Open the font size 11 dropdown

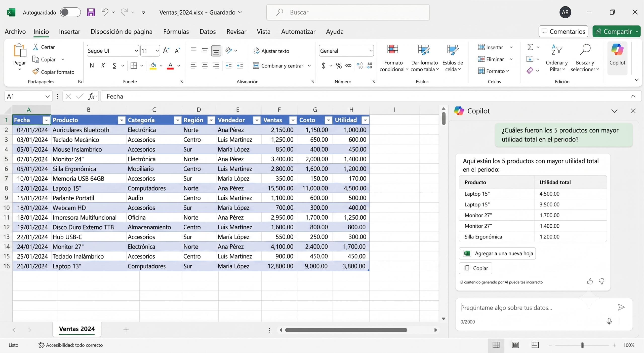(157, 51)
